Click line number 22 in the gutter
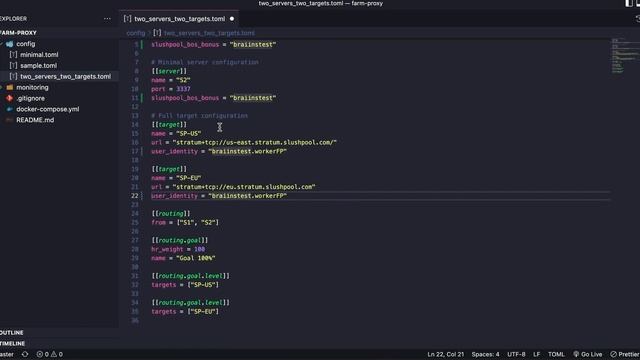This screenshot has height=360, width=640. (135, 196)
